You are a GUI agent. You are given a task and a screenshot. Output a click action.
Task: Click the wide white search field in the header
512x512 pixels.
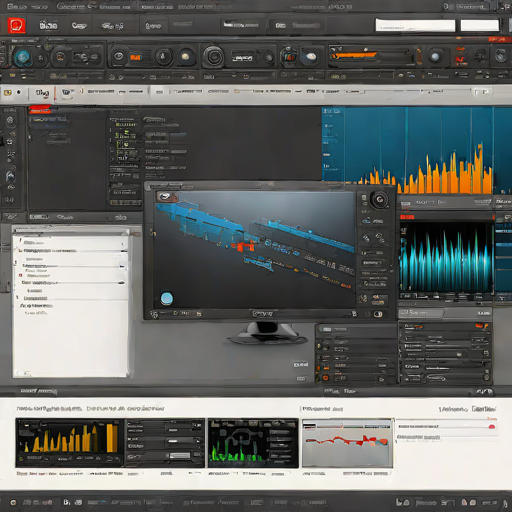(415, 25)
